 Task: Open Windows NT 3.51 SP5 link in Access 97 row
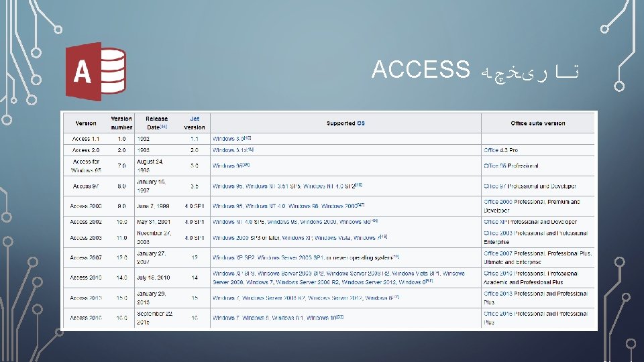click(273, 186)
